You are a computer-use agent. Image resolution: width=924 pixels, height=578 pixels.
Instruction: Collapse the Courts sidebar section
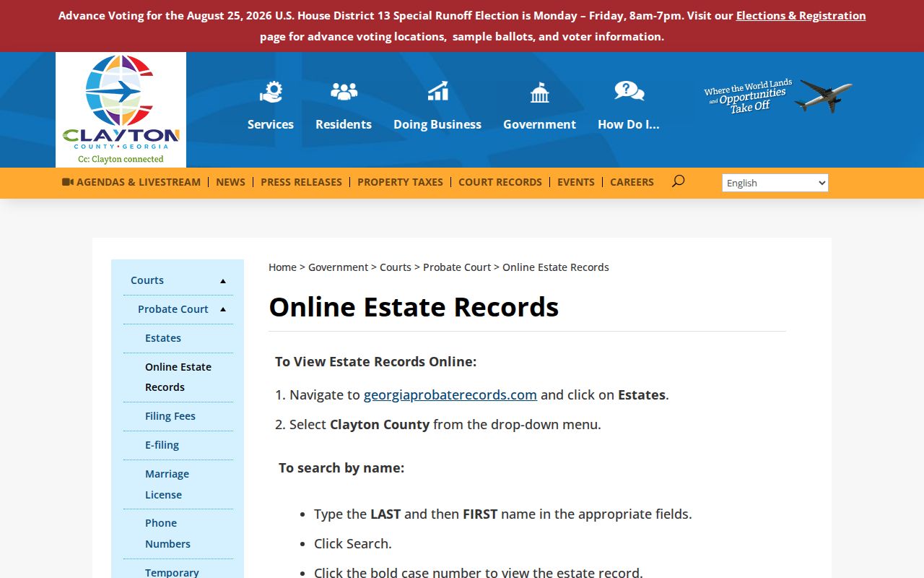pyautogui.click(x=223, y=281)
